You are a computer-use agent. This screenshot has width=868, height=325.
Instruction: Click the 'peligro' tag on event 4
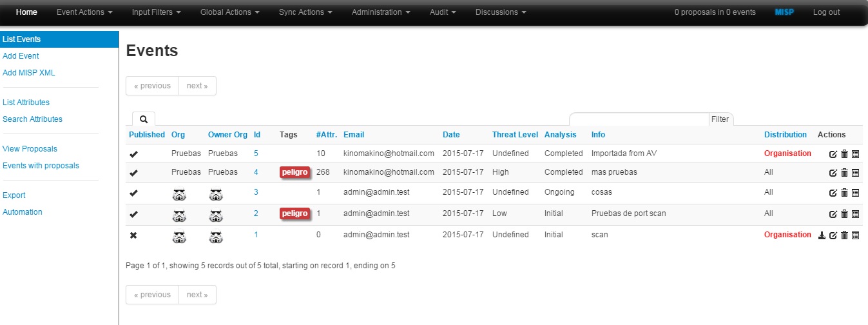tap(294, 172)
